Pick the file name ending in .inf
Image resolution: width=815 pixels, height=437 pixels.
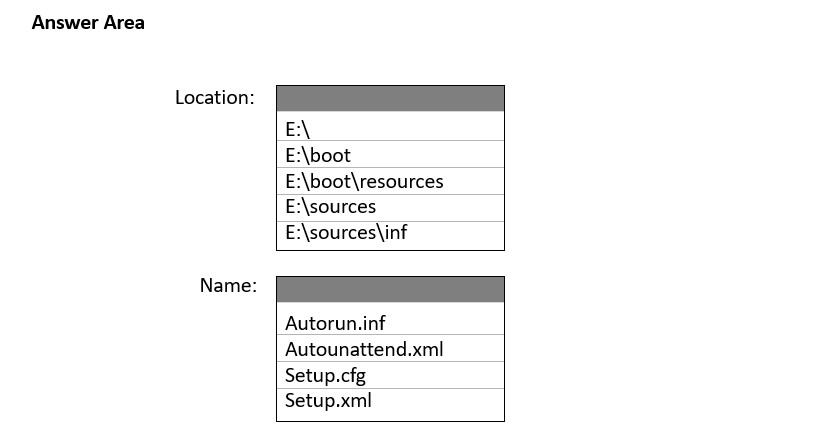pyautogui.click(x=390, y=322)
